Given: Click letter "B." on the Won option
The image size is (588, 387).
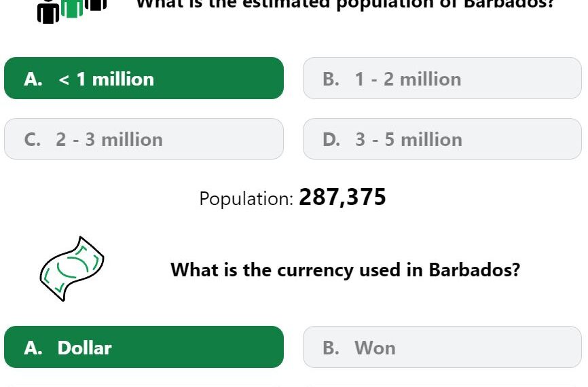Looking at the screenshot, I should click(331, 348).
